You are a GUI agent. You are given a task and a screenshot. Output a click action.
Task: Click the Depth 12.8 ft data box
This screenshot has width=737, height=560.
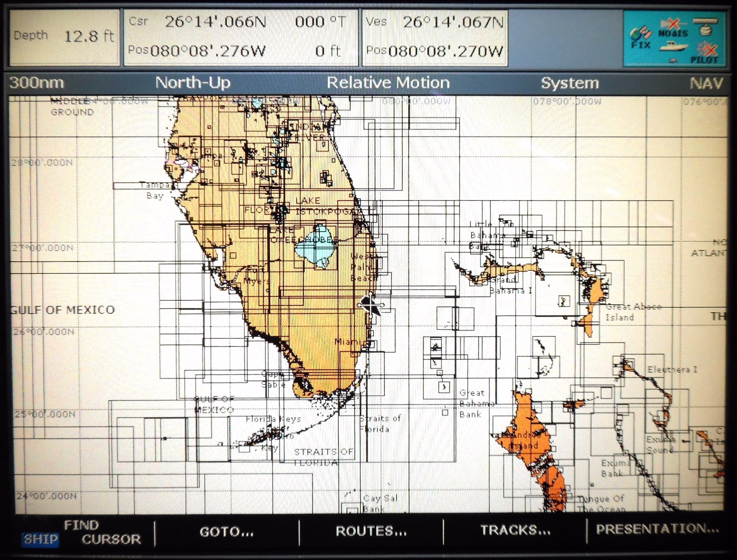64,37
